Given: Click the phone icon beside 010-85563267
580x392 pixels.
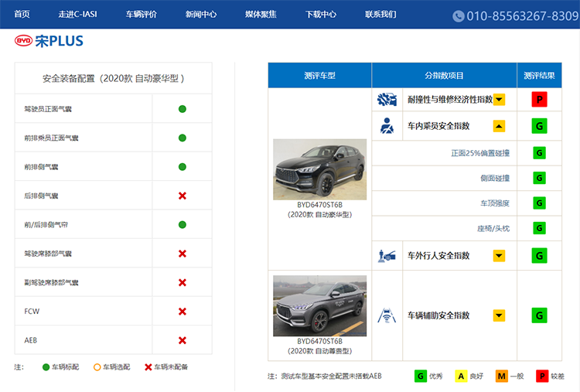Looking at the screenshot, I should (x=459, y=16).
